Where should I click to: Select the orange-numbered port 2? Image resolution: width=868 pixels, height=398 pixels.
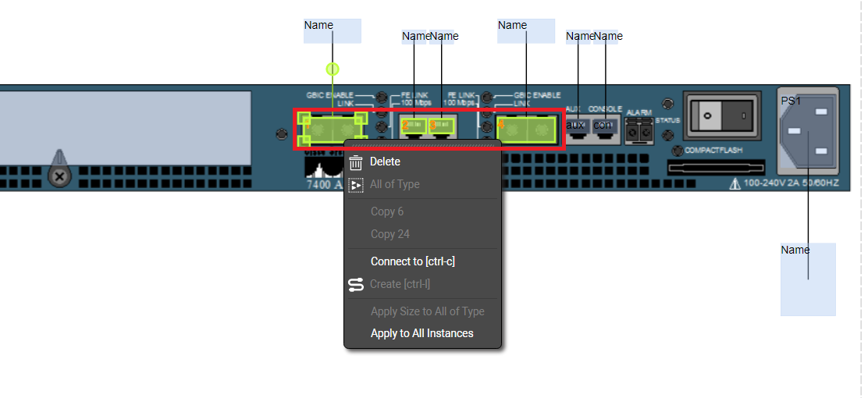[414, 125]
